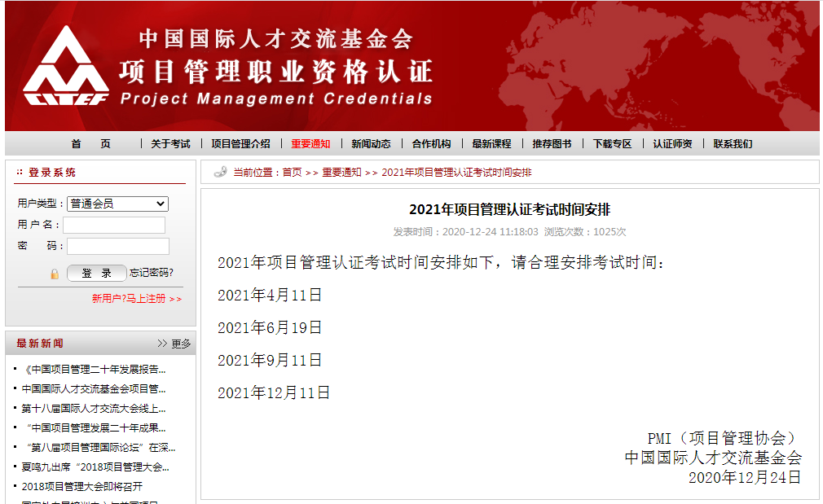Open 下载专区 menu item
Image resolution: width=823 pixels, height=504 pixels.
coord(613,143)
